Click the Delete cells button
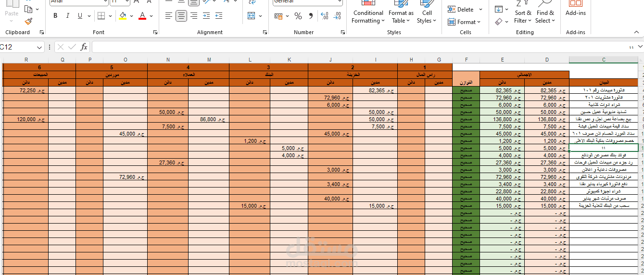 (461, 9)
